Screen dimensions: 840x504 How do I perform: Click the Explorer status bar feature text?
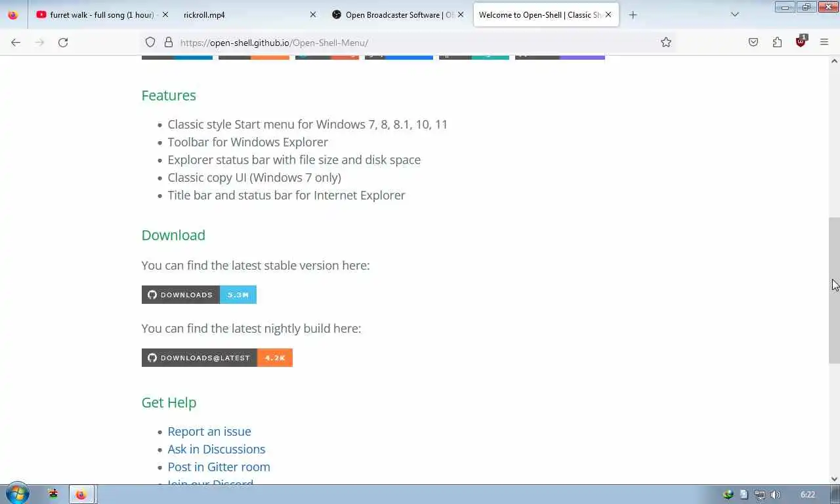(x=294, y=159)
